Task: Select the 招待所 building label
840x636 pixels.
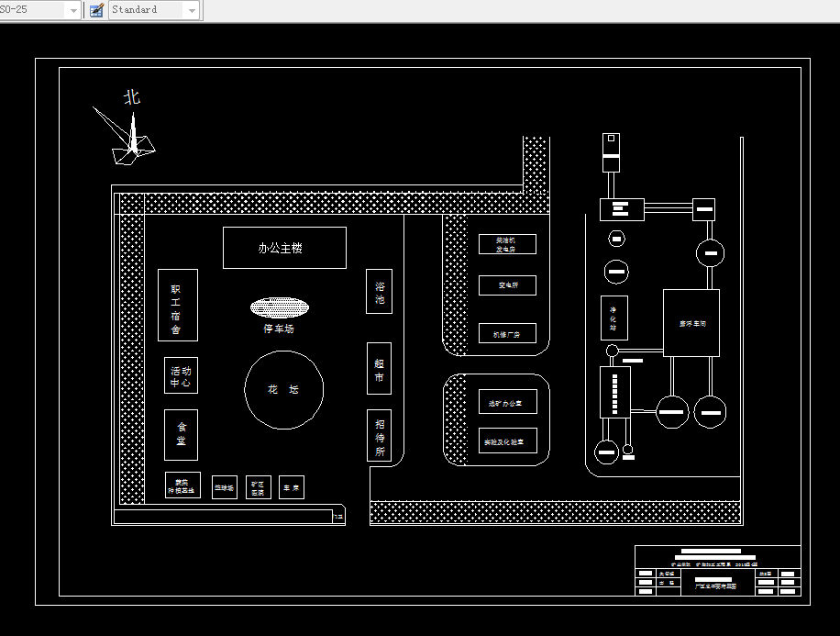Action: tap(380, 438)
